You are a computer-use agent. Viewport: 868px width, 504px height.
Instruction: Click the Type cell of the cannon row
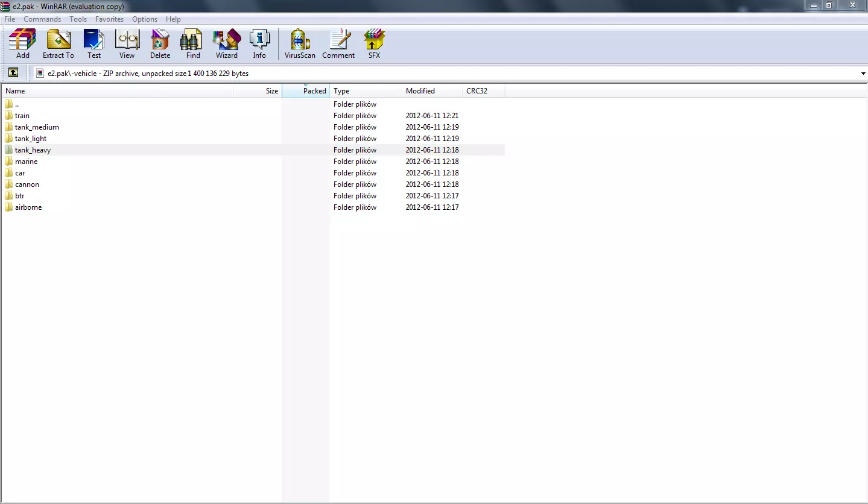click(355, 184)
